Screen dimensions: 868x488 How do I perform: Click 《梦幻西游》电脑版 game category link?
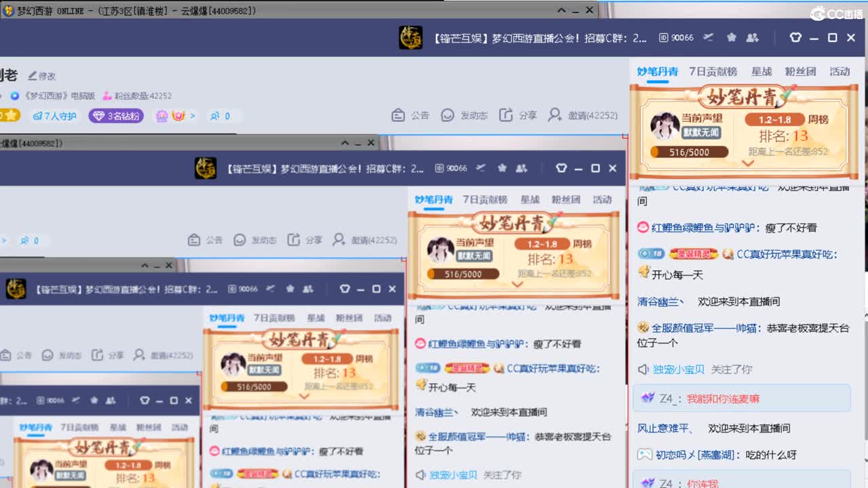tap(60, 96)
